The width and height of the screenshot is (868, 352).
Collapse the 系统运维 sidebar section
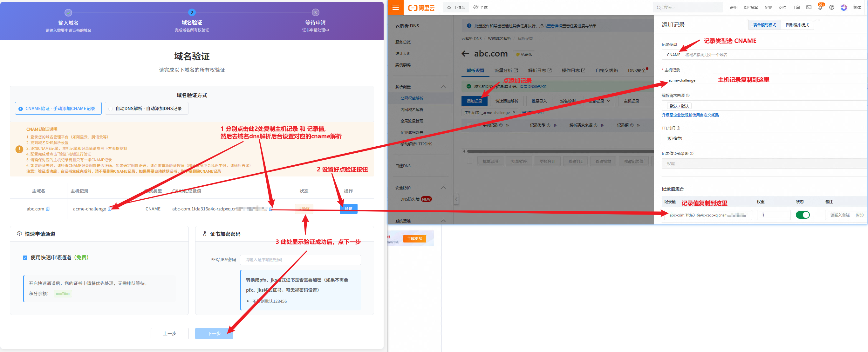[443, 221]
